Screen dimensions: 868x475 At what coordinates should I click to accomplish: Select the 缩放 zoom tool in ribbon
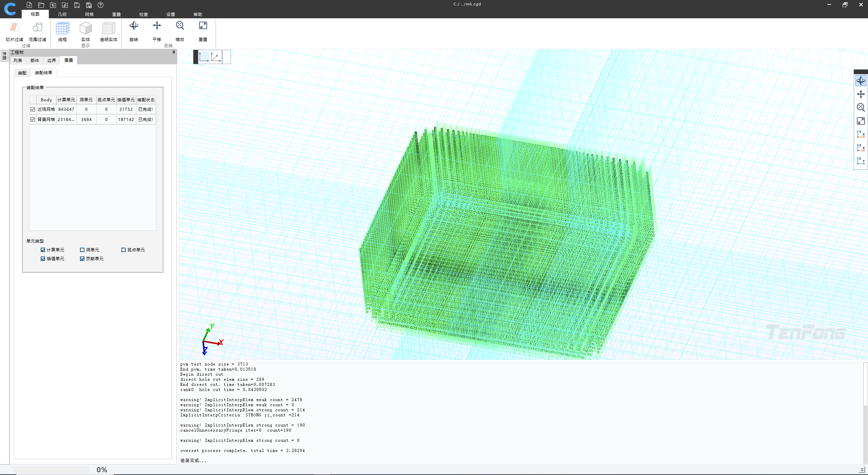(180, 32)
